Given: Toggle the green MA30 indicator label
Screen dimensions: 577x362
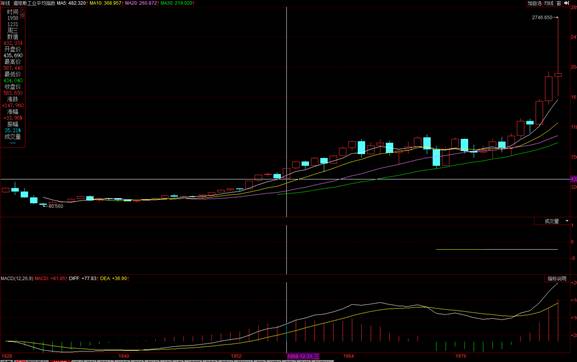Looking at the screenshot, I should tap(176, 3).
